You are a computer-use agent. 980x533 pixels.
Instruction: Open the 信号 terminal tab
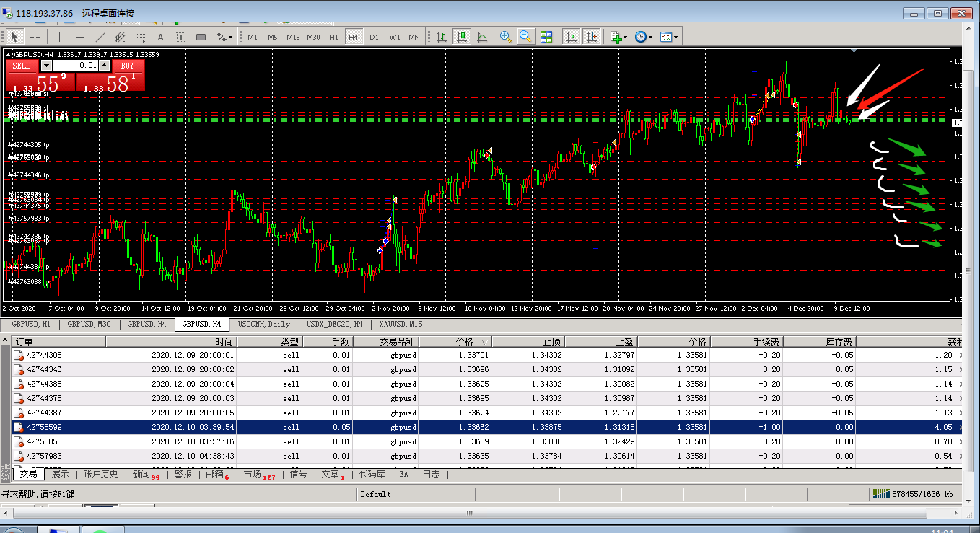[x=298, y=474]
